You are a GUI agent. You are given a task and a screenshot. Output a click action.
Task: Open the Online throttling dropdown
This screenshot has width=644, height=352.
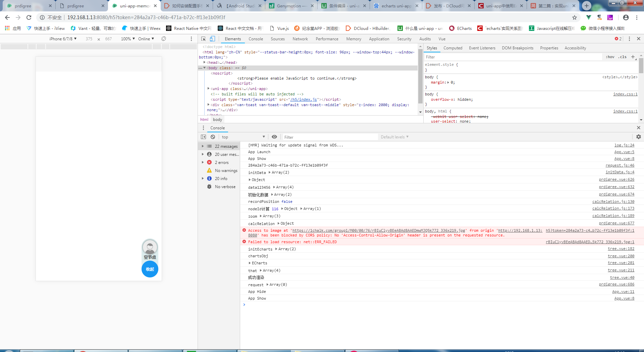(x=146, y=39)
